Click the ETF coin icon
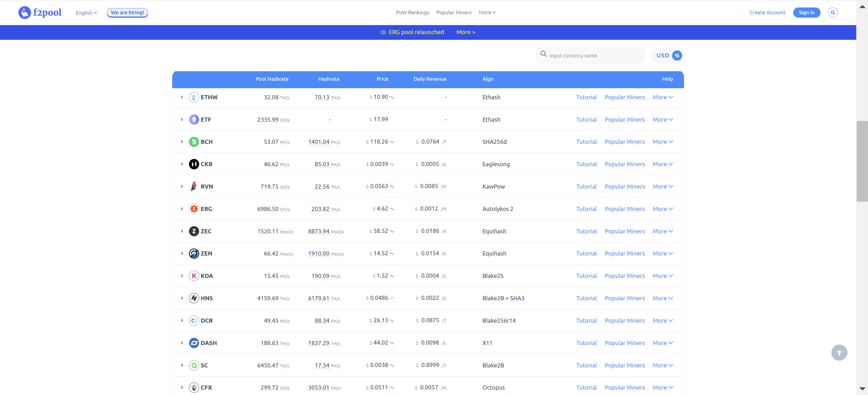868x395 pixels. point(194,119)
